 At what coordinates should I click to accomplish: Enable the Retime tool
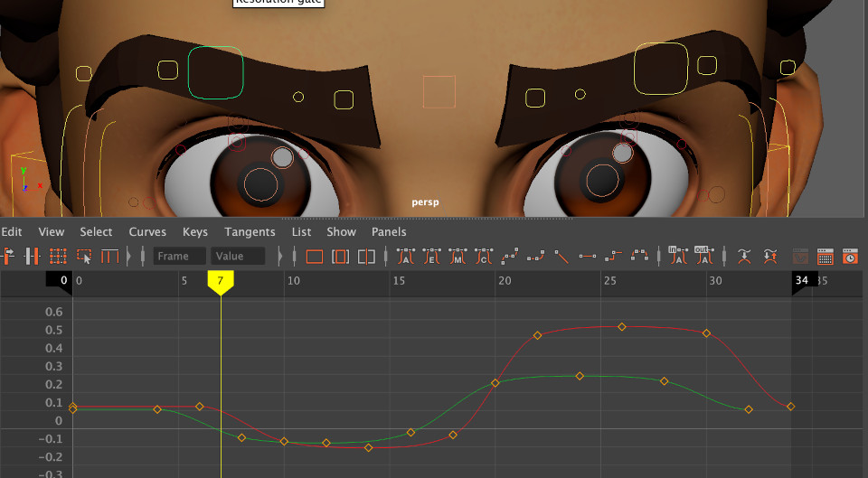point(109,257)
